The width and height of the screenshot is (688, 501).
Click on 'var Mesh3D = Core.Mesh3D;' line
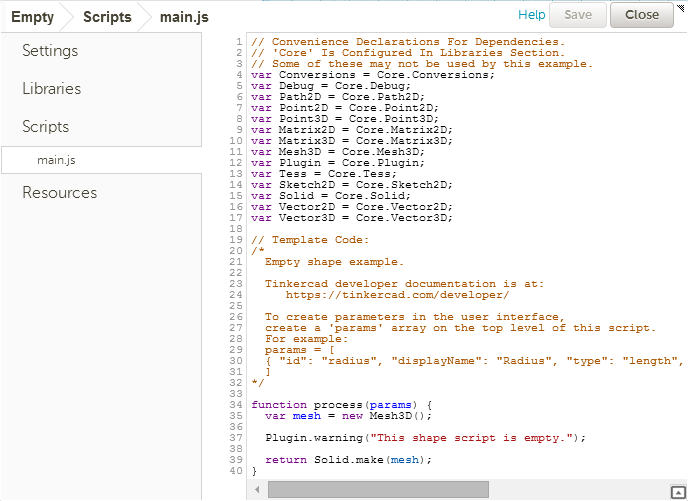tap(338, 151)
